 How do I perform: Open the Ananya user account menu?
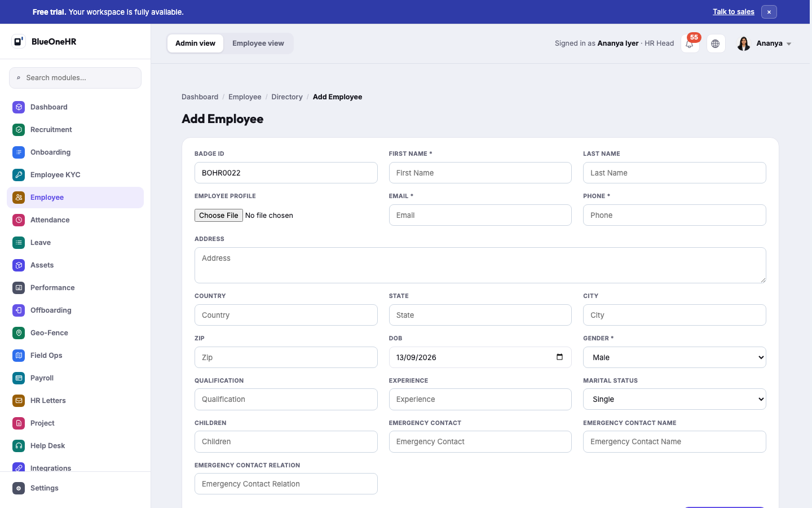tap(764, 43)
